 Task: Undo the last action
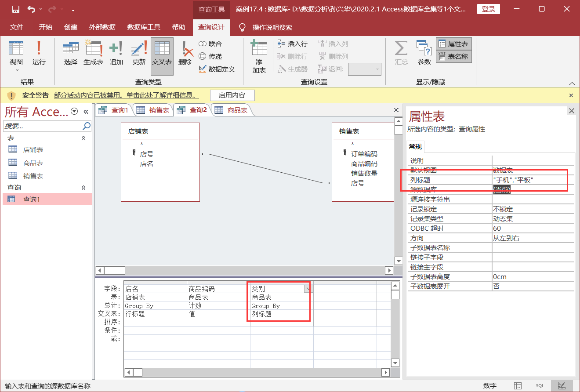click(x=31, y=9)
